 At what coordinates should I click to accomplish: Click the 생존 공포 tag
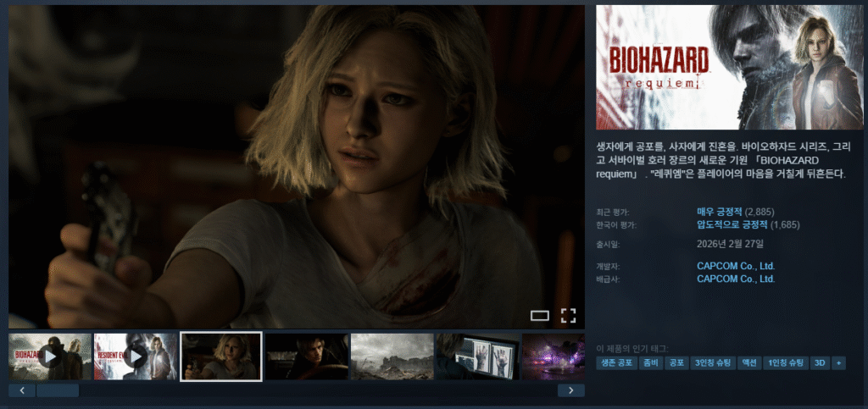(616, 363)
